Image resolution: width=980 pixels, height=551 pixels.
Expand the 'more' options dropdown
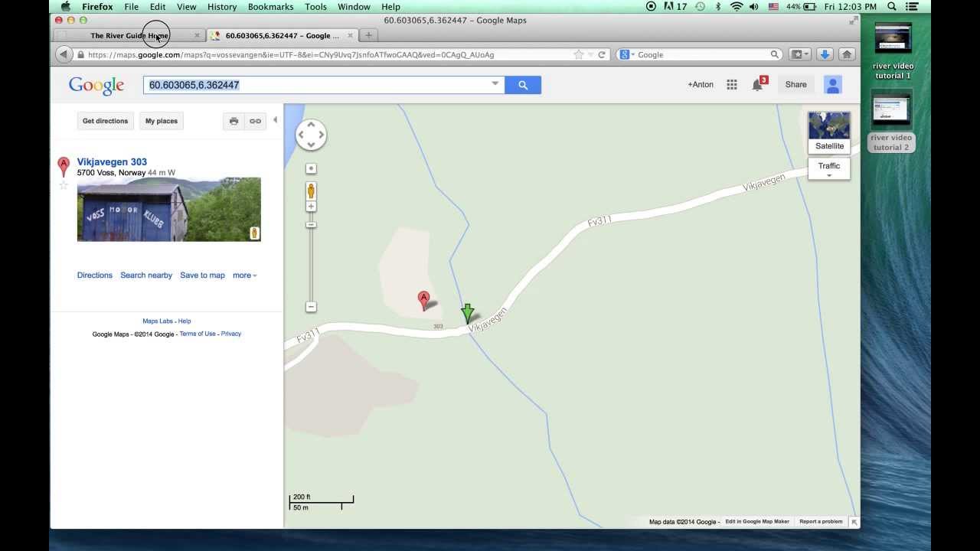pos(245,275)
